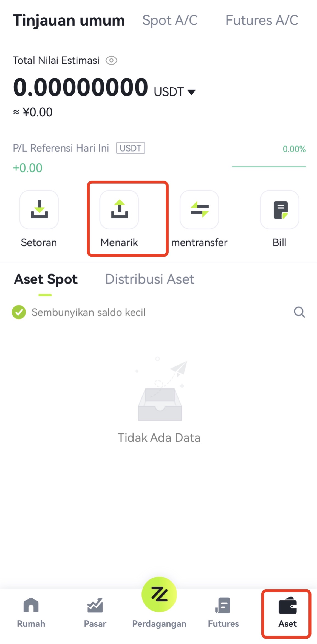Open the Distribusi Aset tab
Viewport: 317px width, 644px height.
pos(150,279)
